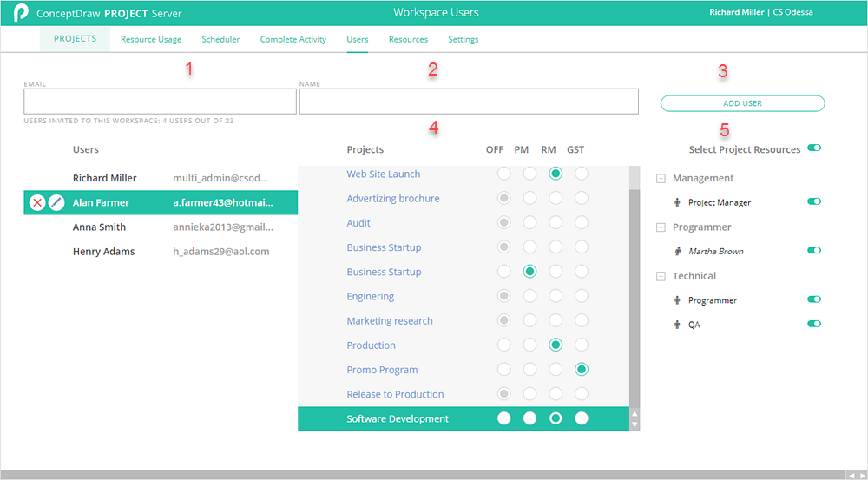
Task: Open the Settings tab
Action: 464,39
